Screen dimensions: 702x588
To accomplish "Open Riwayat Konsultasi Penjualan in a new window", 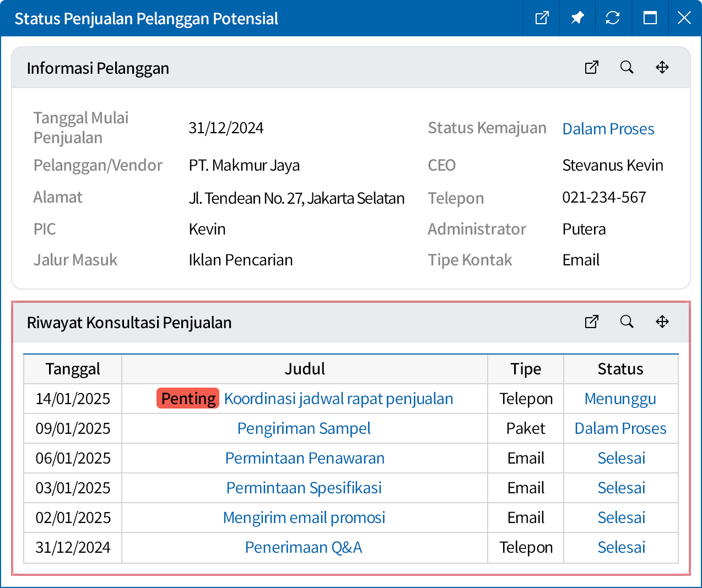I will (592, 322).
